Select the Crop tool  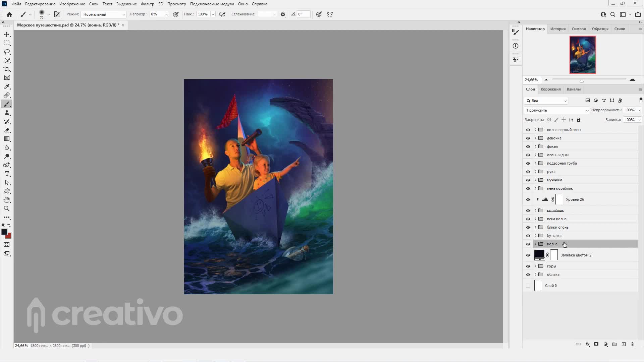(x=7, y=69)
